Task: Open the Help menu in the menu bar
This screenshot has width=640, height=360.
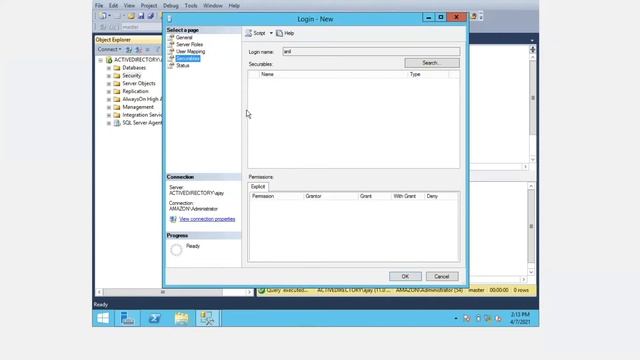Action: click(x=234, y=6)
